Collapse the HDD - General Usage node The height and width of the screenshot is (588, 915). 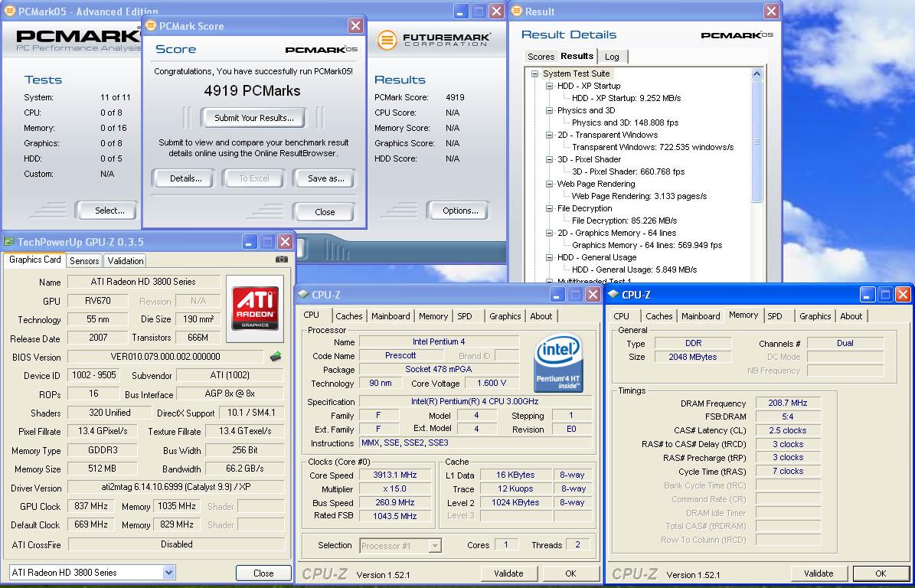(549, 257)
